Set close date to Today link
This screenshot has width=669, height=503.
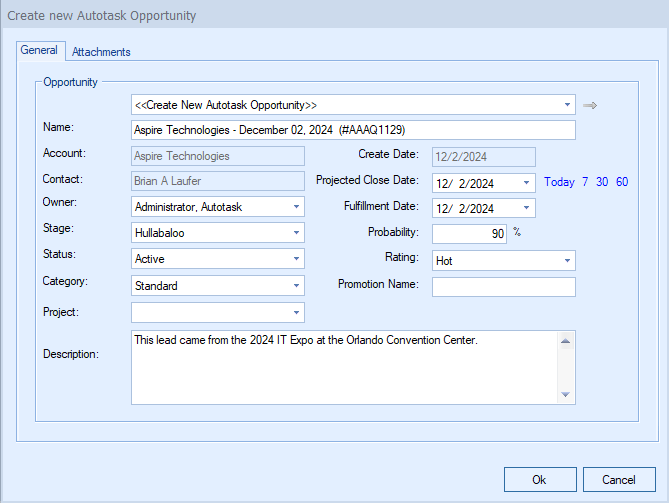point(559,182)
